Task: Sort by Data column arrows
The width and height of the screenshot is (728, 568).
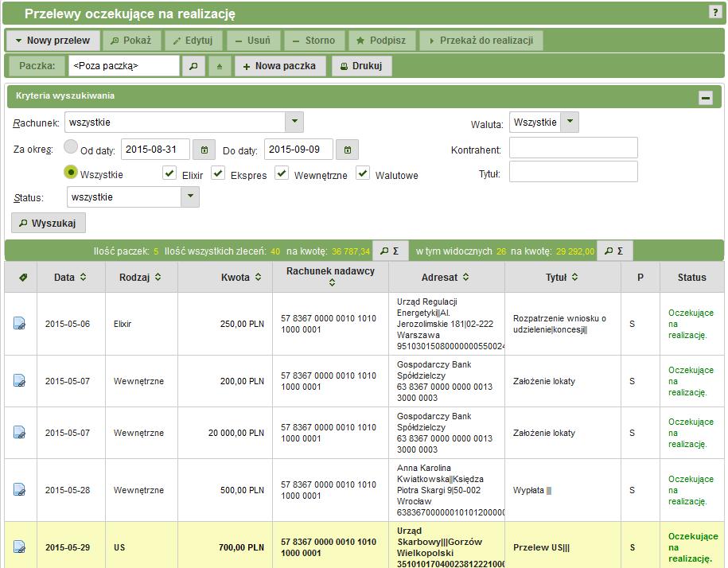Action: click(83, 277)
